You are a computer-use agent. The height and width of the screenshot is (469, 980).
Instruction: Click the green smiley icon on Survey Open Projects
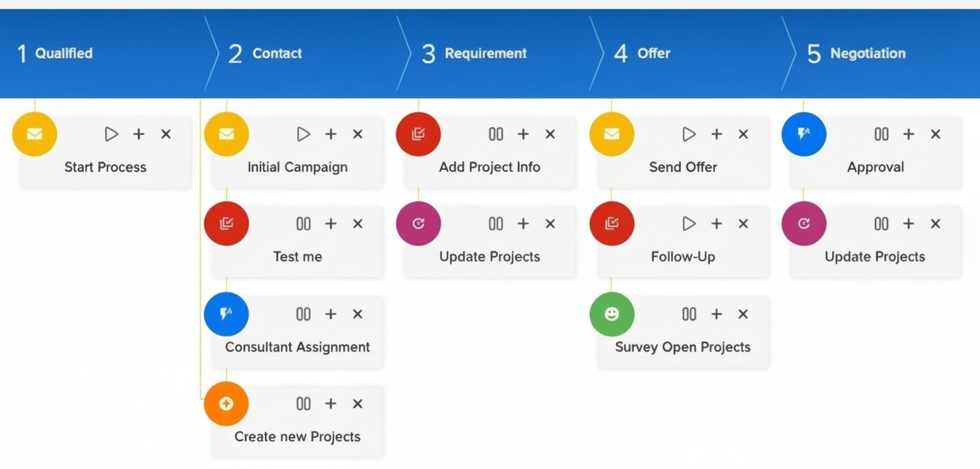pos(612,314)
